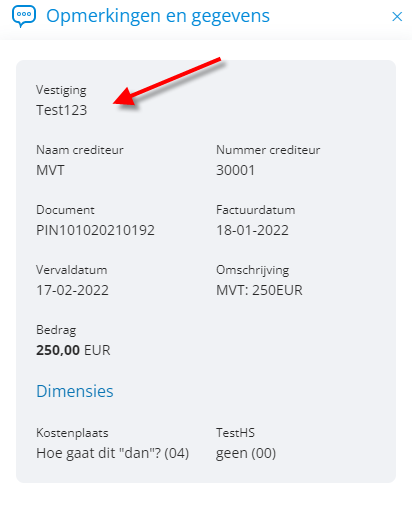Click the Dimensies section heading

[x=75, y=391]
